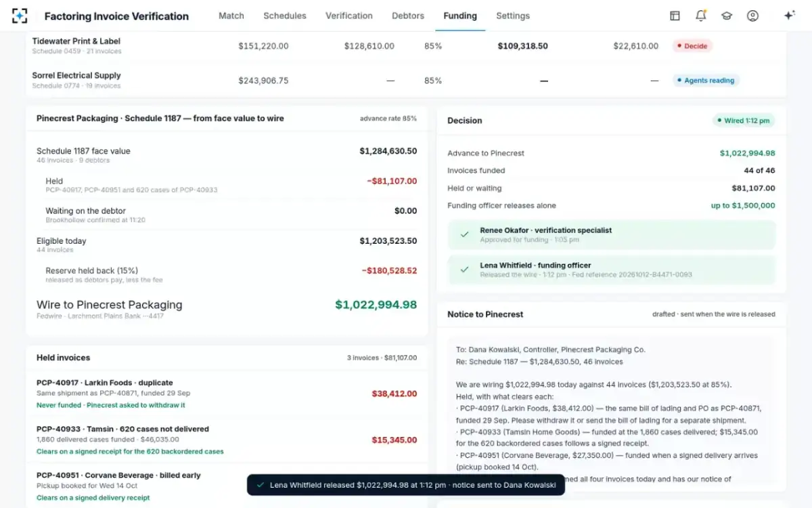Click the wire total $1,022,994.98 in breakdown
This screenshot has width=812, height=508.
tap(376, 305)
